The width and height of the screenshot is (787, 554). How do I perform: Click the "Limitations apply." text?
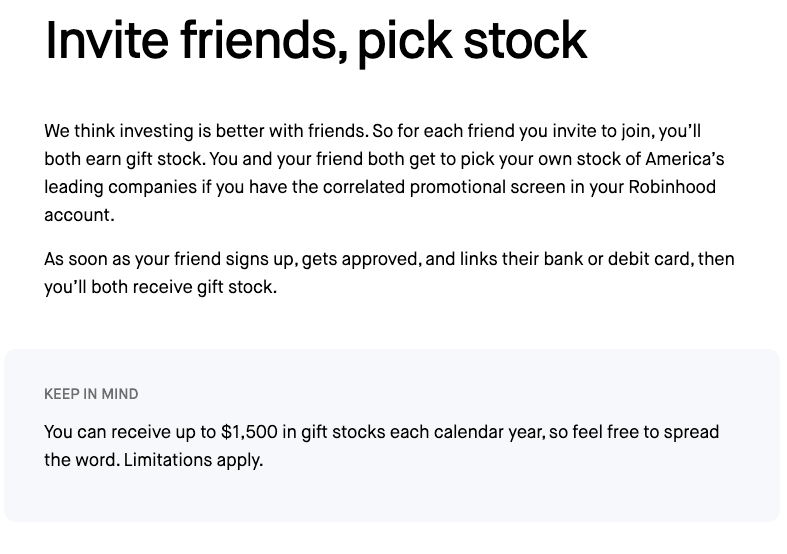pyautogui.click(x=192, y=461)
